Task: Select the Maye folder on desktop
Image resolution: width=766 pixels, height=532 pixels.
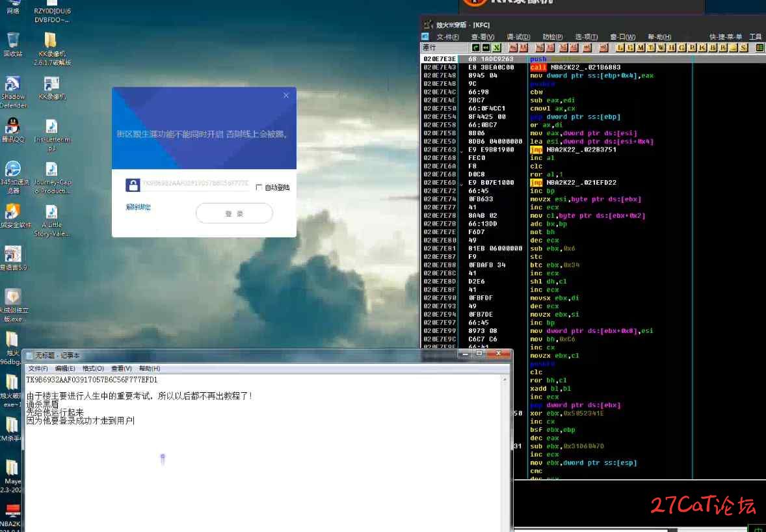Action: pos(12,477)
